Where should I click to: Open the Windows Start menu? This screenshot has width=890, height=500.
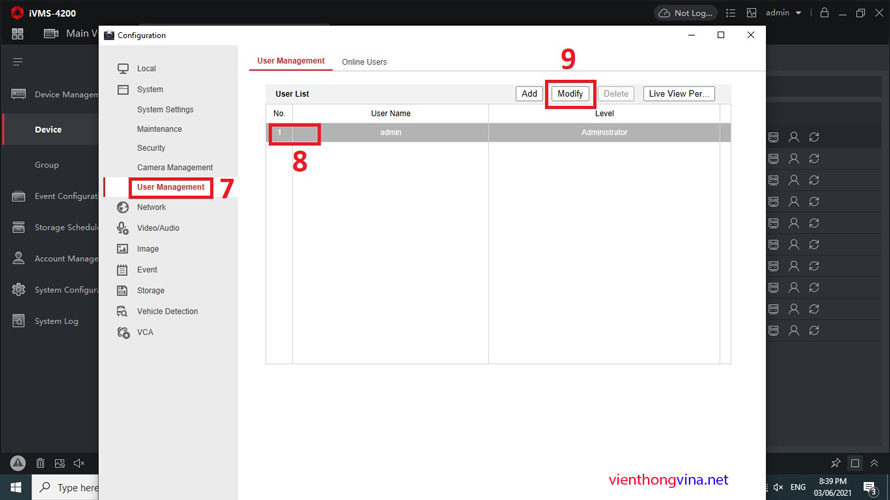point(17,488)
